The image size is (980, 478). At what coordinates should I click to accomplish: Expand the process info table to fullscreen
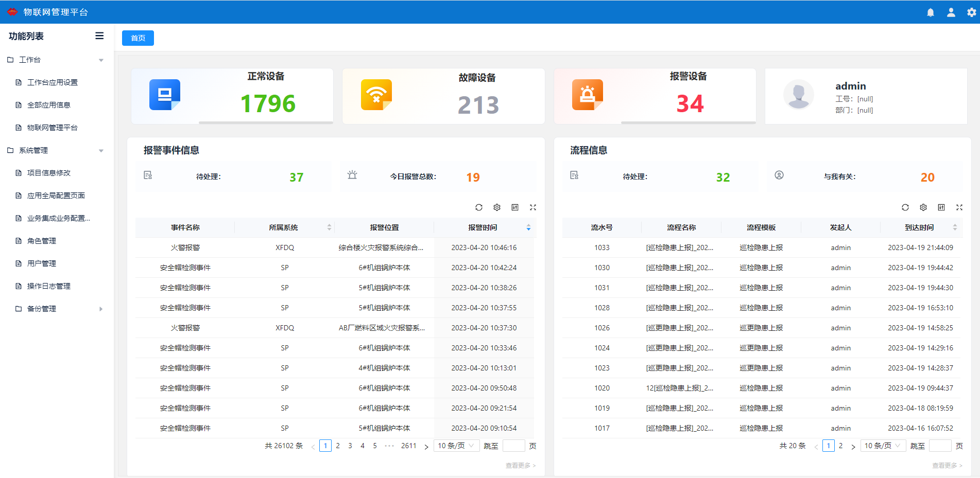959,207
